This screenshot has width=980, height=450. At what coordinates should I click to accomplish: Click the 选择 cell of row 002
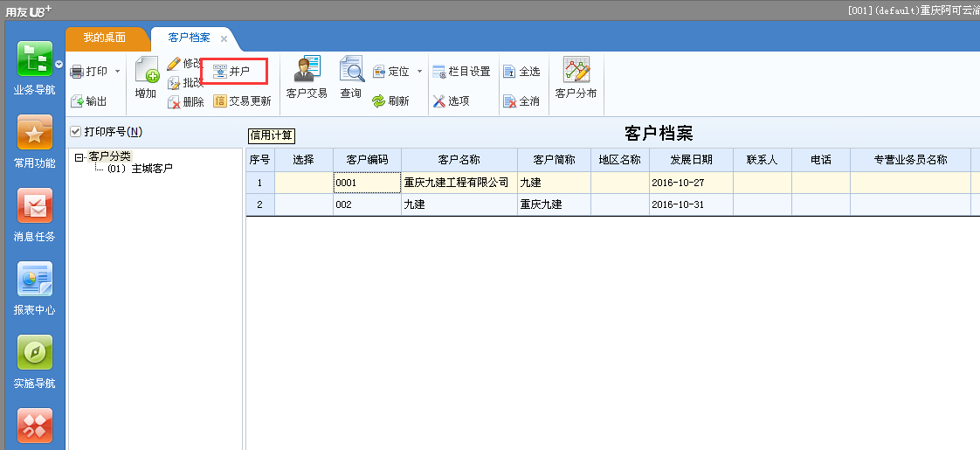[303, 204]
